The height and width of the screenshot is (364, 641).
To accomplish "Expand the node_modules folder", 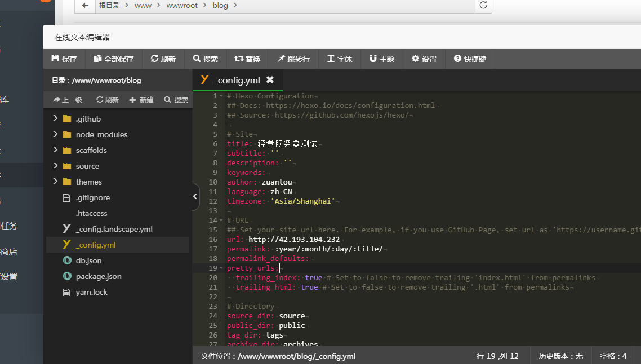I will pyautogui.click(x=55, y=134).
